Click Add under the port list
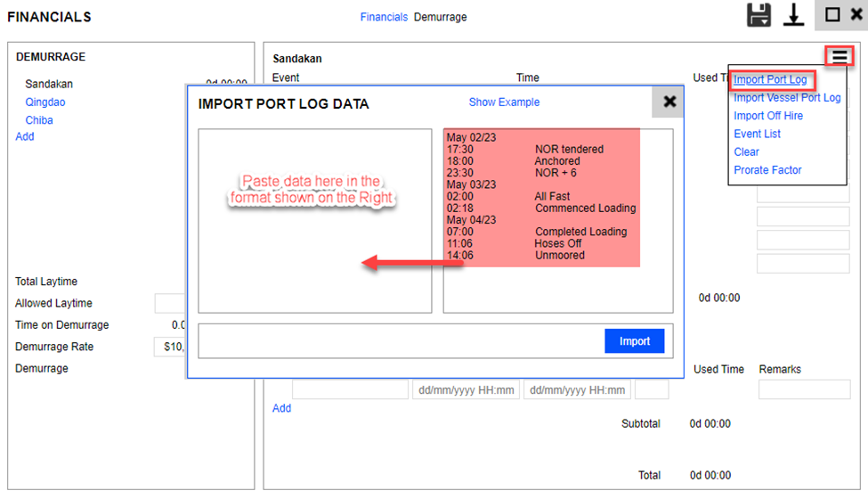The width and height of the screenshot is (868, 499). (x=25, y=136)
